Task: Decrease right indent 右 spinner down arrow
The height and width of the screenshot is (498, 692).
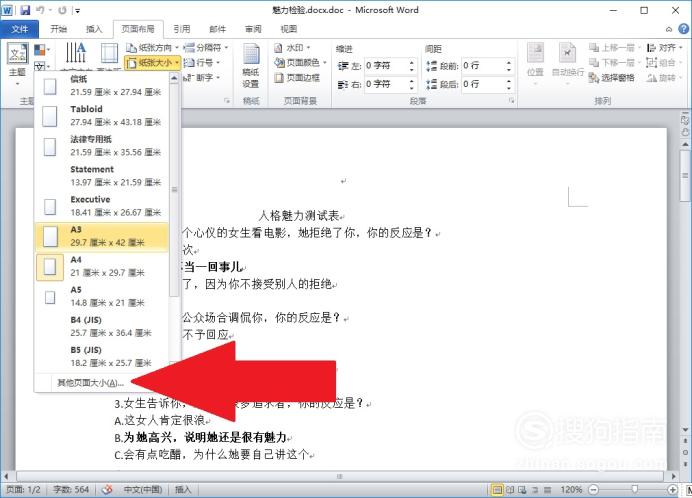Action: 411,87
